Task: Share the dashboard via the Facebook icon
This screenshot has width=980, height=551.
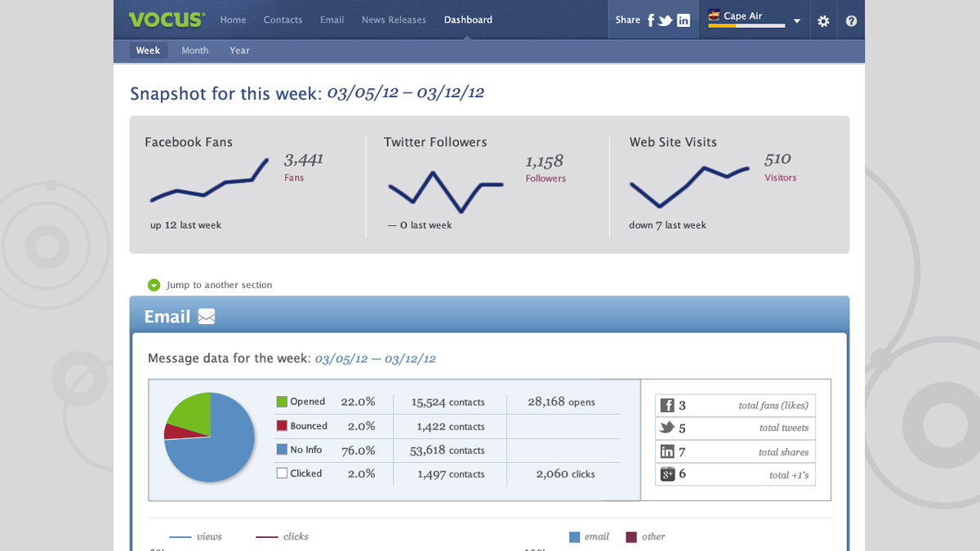Action: coord(649,20)
